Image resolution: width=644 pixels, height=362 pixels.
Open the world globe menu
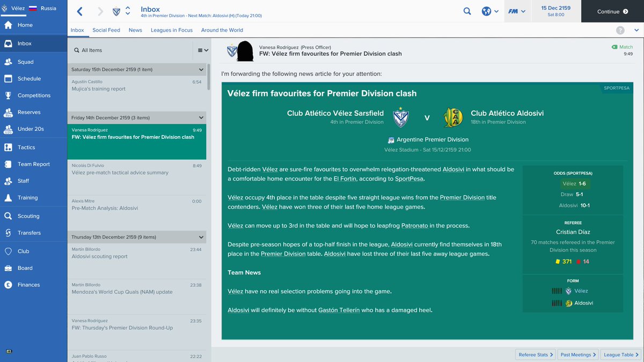tap(490, 11)
